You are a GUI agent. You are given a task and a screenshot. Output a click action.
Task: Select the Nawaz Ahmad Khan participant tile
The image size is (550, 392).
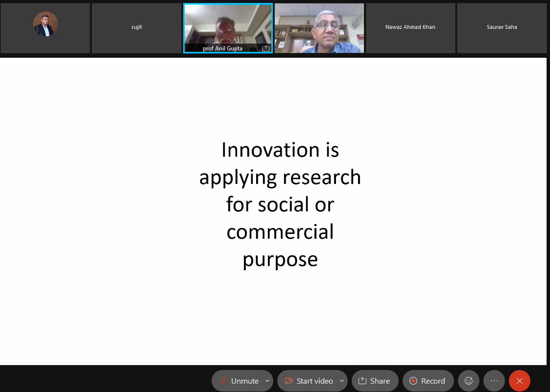click(410, 27)
